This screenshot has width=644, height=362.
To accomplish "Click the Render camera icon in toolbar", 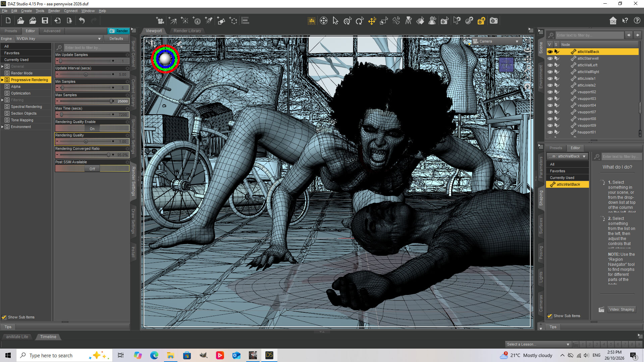I will pos(494,21).
